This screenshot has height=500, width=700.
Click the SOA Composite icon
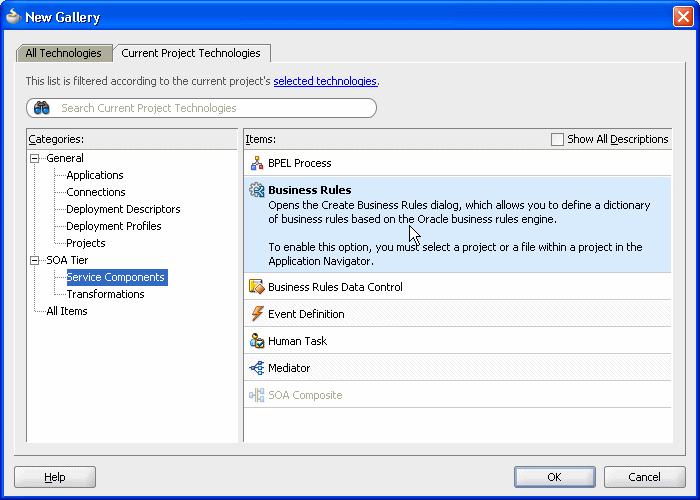coord(257,395)
